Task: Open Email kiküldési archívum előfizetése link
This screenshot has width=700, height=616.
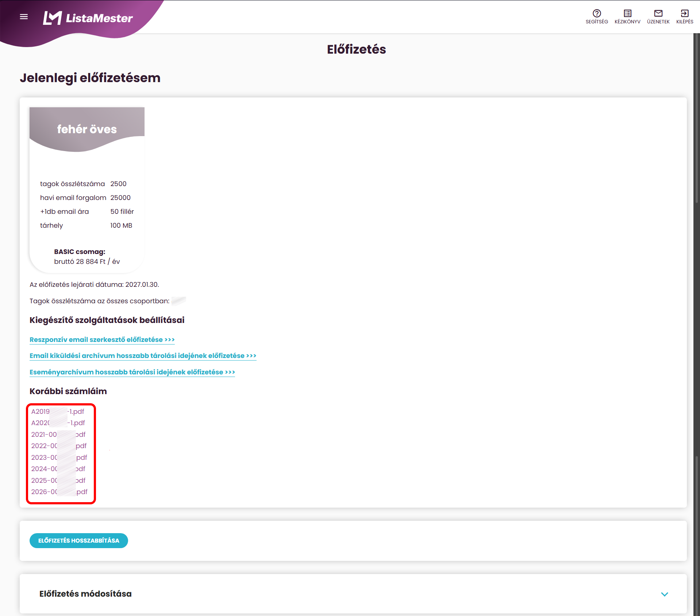Action: pyautogui.click(x=143, y=356)
